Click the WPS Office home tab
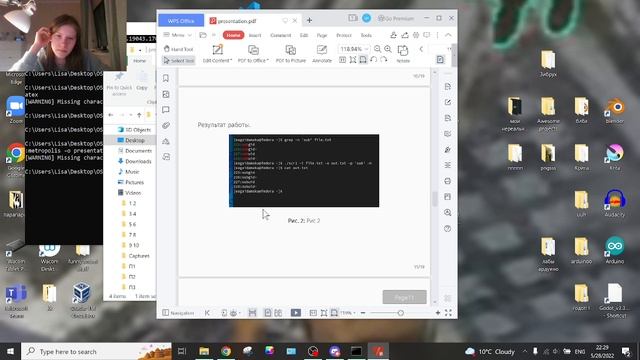This screenshot has width=640, height=360. click(181, 20)
